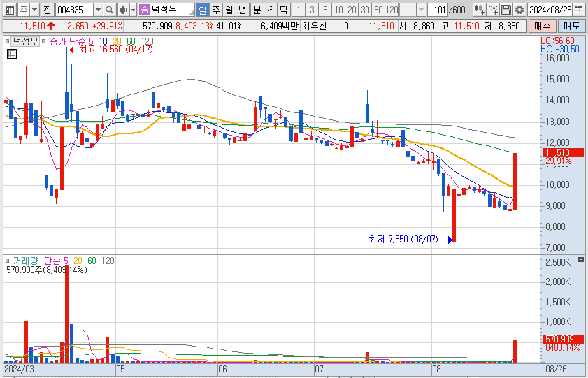Switch to 주 weekly chart period
Screen dimensions: 588x378
(x=215, y=10)
